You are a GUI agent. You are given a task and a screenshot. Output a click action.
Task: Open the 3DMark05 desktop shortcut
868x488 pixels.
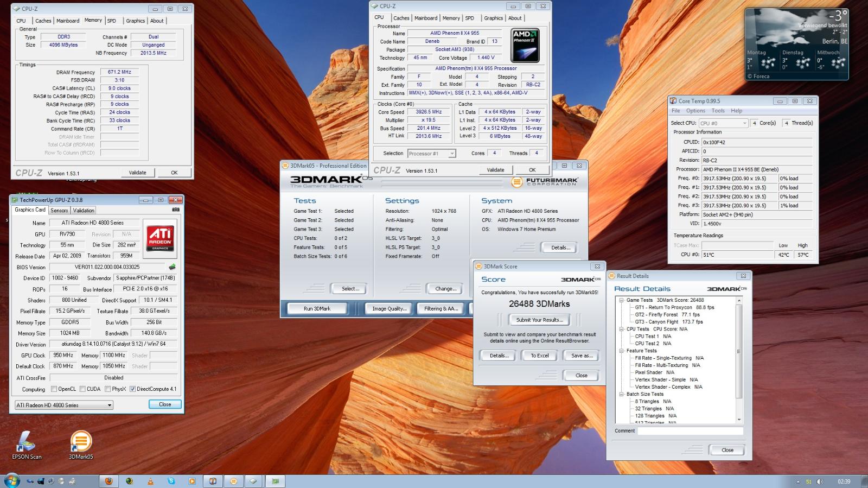pos(81,445)
